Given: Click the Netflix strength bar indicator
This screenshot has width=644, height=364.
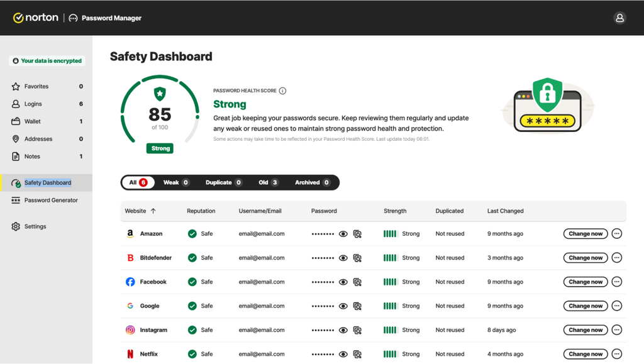Looking at the screenshot, I should [390, 354].
